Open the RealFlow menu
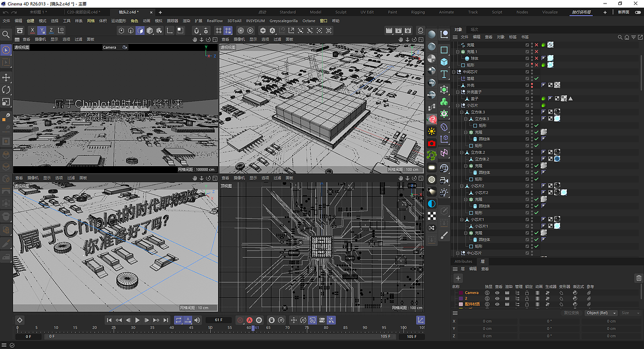This screenshot has height=349, width=644. coord(215,21)
